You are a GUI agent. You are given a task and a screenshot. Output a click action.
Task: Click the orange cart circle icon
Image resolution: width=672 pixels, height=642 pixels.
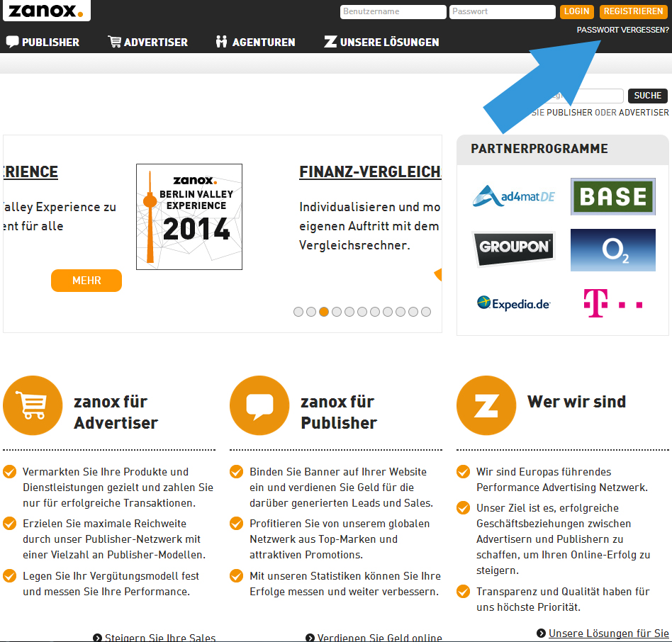(x=33, y=405)
